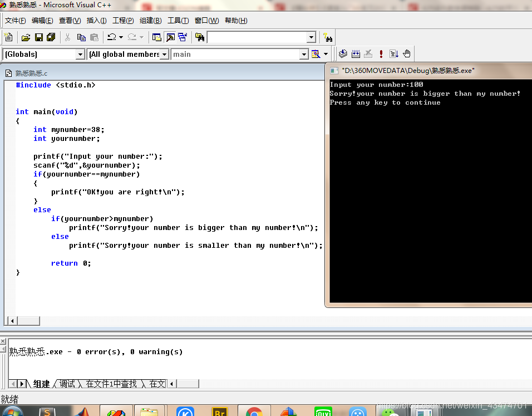This screenshot has height=416, width=532.
Task: Click the Open file folder icon
Action: (24, 37)
